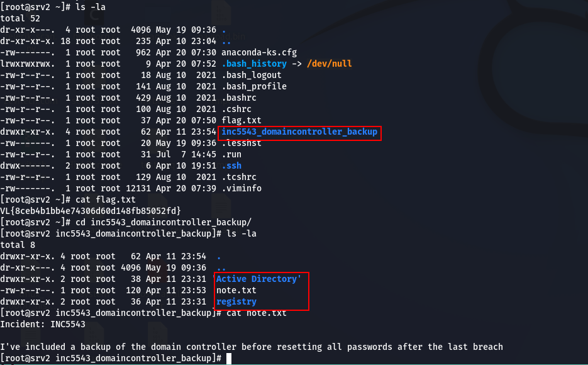Click the .ssh directory entry
Viewport: 588px width, 365px height.
tap(231, 166)
